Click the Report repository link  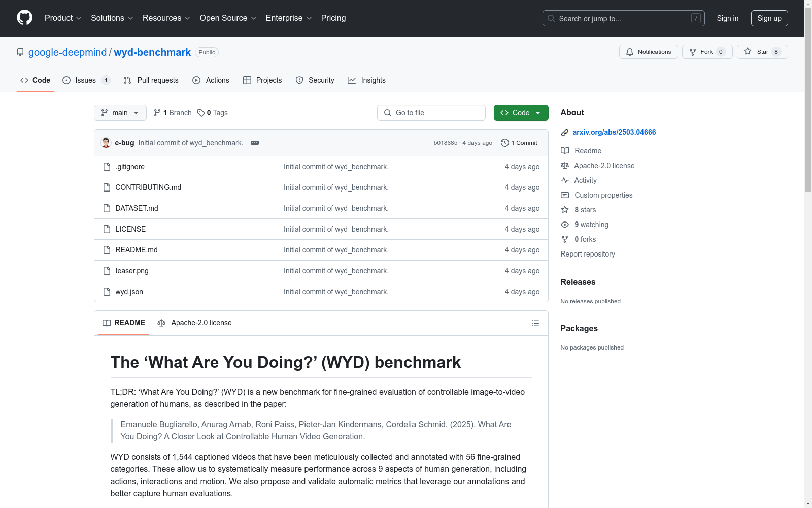click(588, 254)
